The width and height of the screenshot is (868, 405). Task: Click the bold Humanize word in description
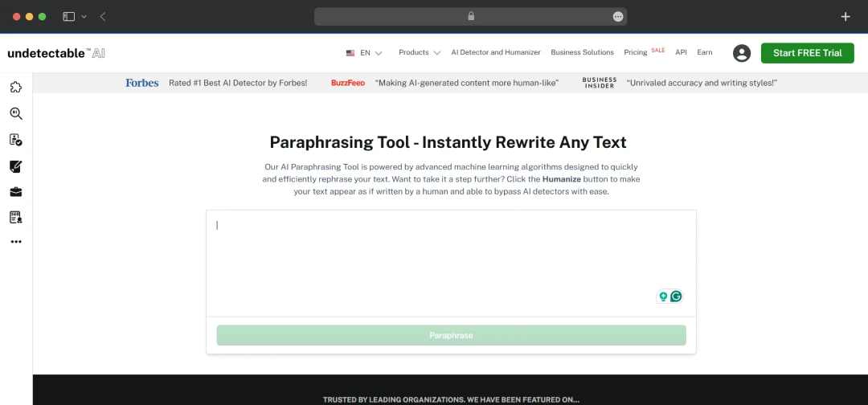tap(561, 179)
